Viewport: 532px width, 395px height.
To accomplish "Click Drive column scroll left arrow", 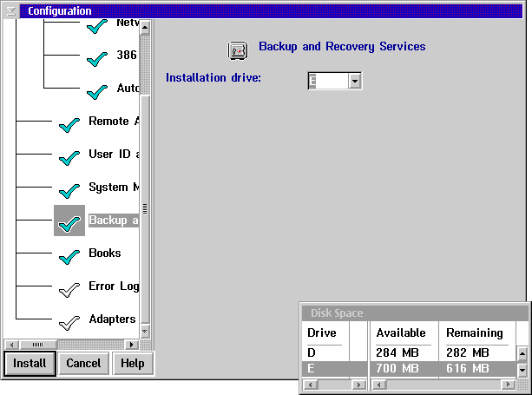I will click(x=310, y=385).
